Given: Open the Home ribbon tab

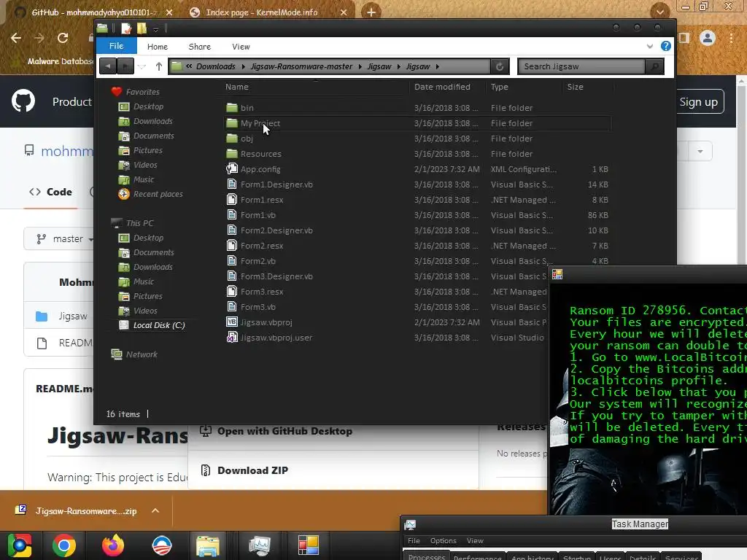Looking at the screenshot, I should click(x=158, y=47).
